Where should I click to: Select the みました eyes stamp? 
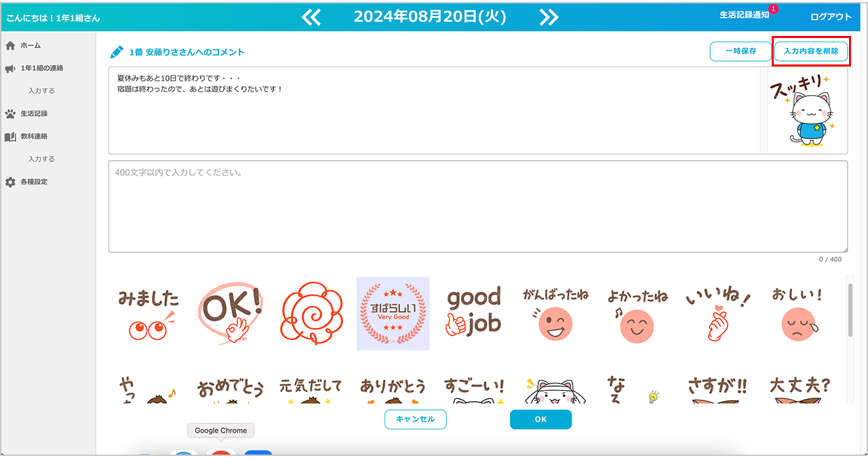click(149, 313)
